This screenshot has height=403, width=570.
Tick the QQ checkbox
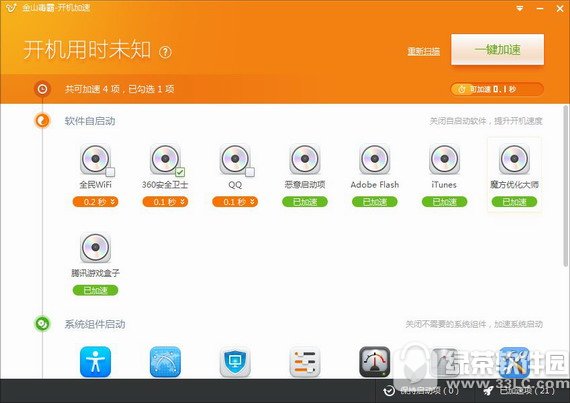(250, 172)
